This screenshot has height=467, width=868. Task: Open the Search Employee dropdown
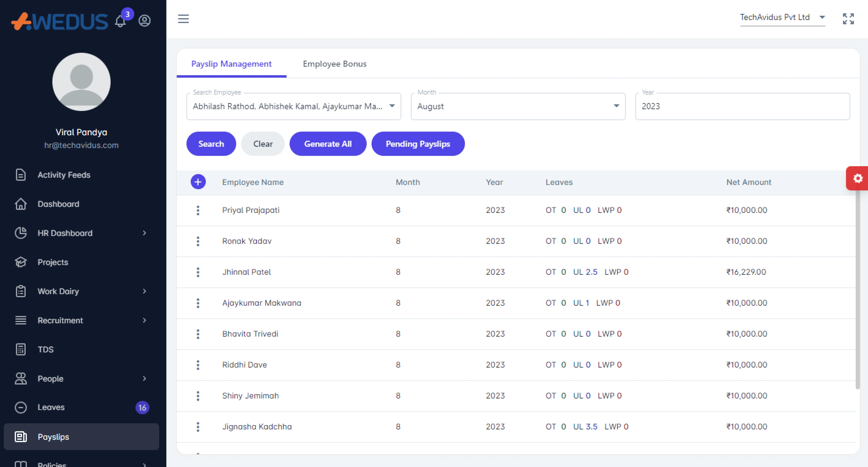click(294, 106)
